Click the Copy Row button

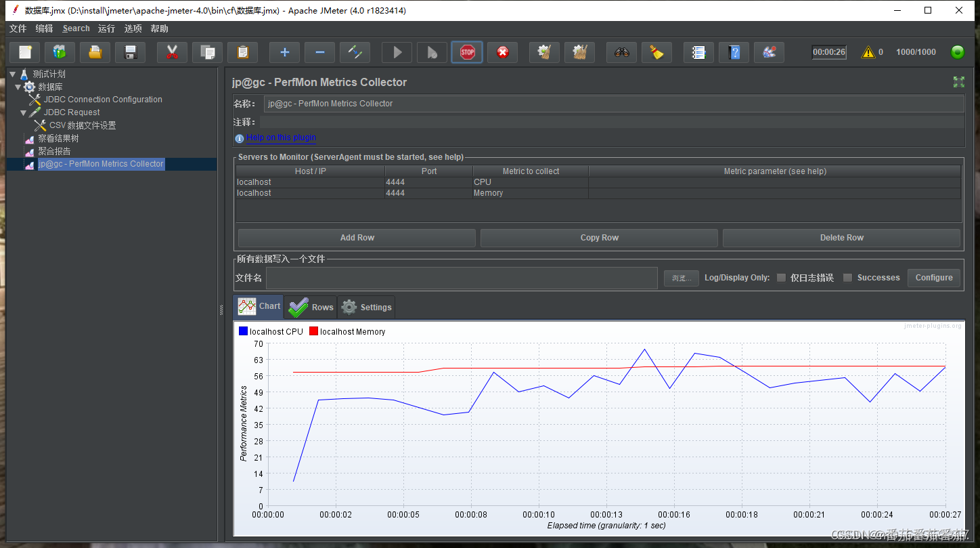(x=599, y=238)
